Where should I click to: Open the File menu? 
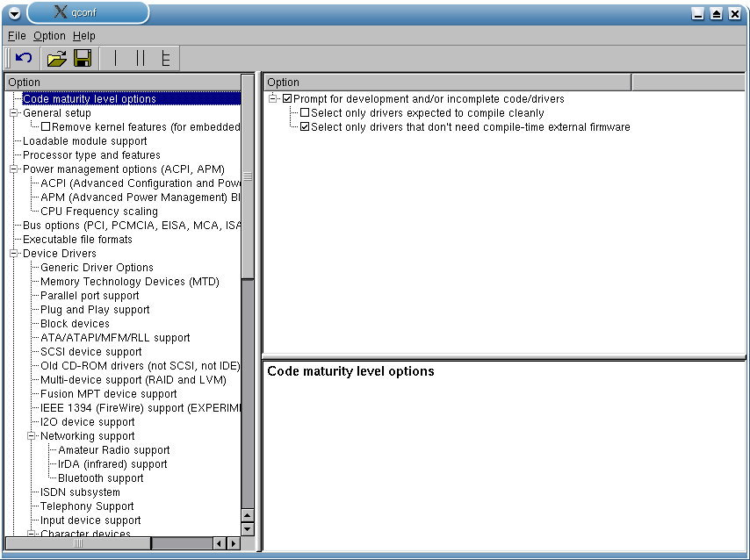point(17,36)
